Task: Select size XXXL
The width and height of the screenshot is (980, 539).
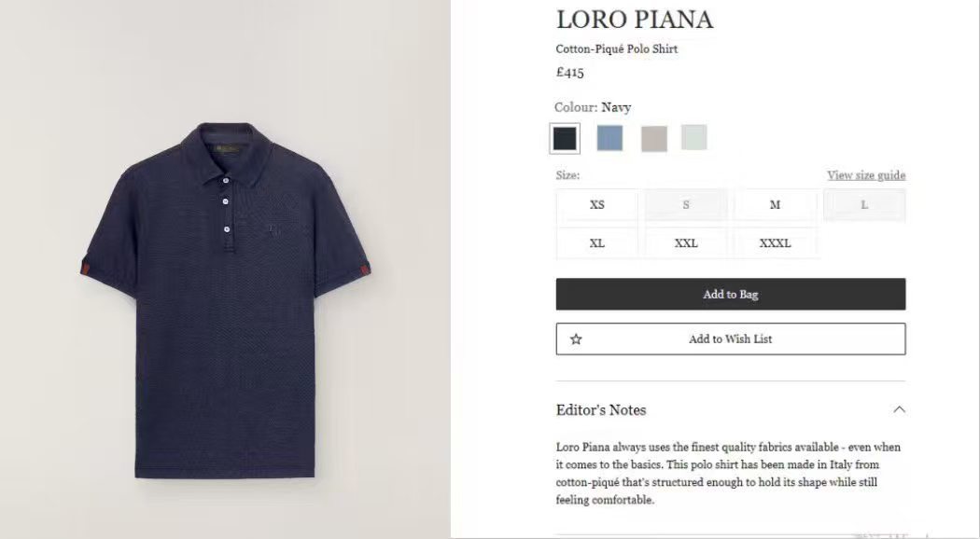Action: [775, 243]
